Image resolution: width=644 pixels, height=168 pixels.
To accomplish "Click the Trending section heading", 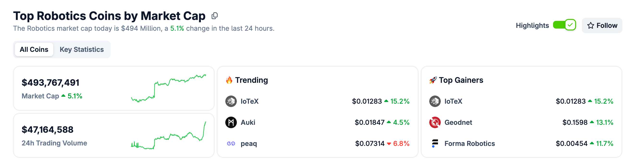I will (x=251, y=80).
